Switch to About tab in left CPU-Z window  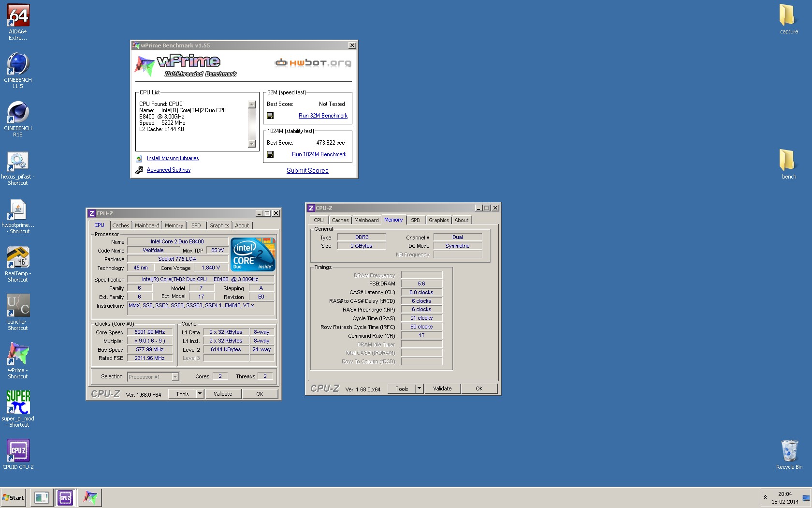(242, 225)
